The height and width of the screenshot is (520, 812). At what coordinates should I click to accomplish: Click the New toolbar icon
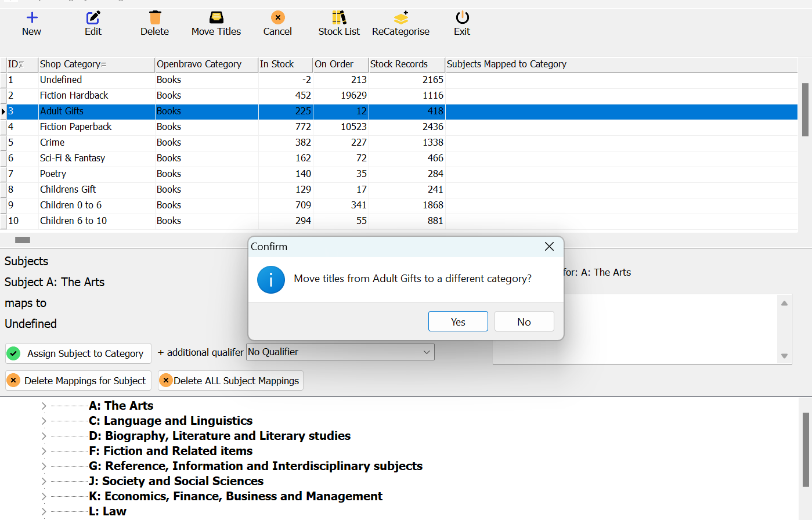coord(32,17)
